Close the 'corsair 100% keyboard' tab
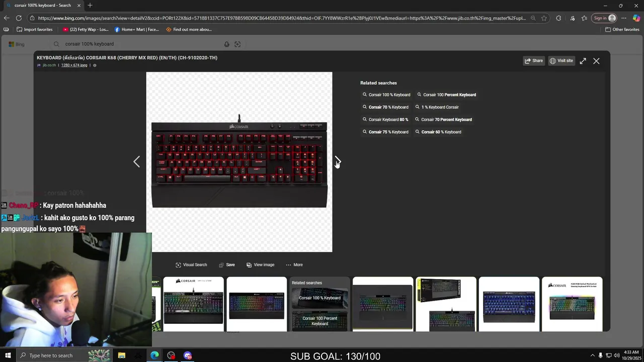Screen dimensions: 644x362 click(x=78, y=6)
